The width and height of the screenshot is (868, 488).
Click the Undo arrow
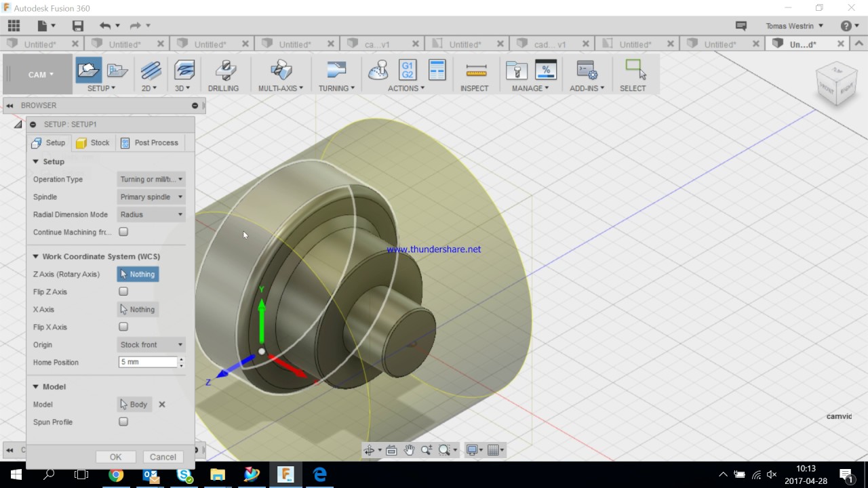[105, 26]
